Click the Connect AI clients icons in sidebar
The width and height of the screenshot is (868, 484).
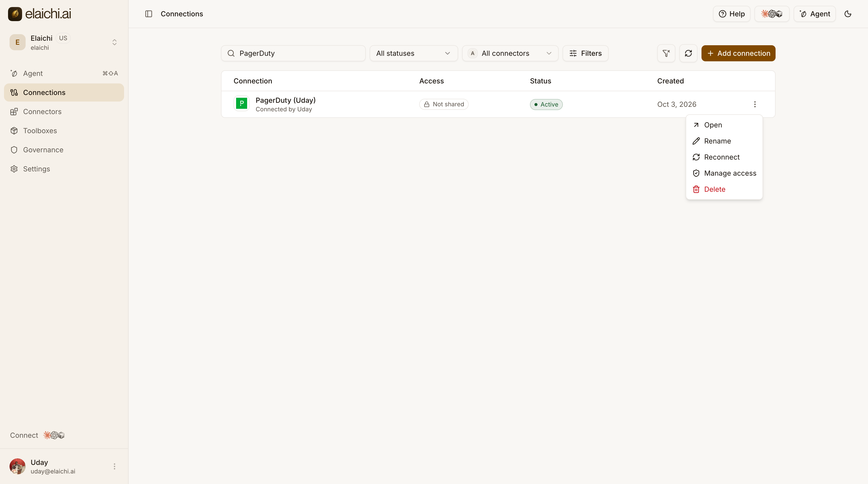[x=54, y=435]
